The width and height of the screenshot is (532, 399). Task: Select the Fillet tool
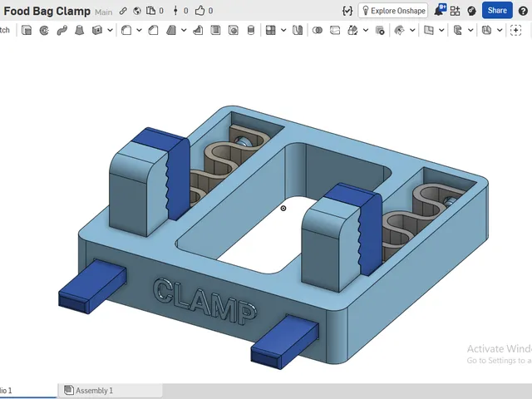click(x=126, y=31)
